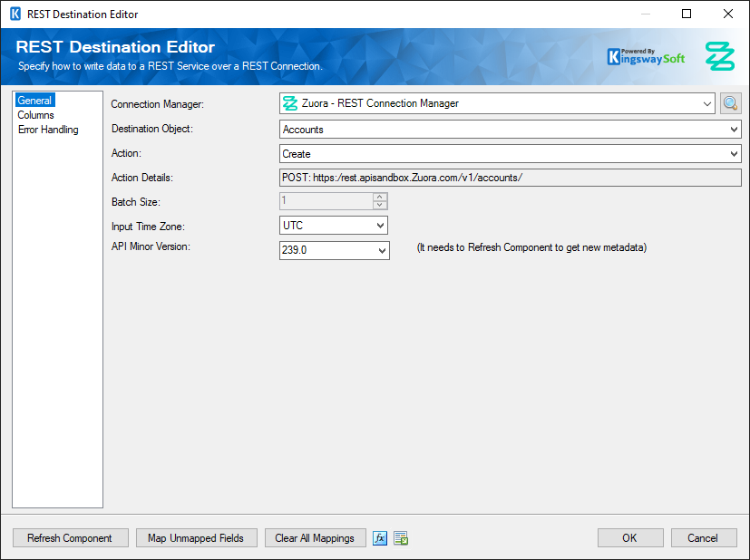Click the Input Time Zone label

click(148, 227)
